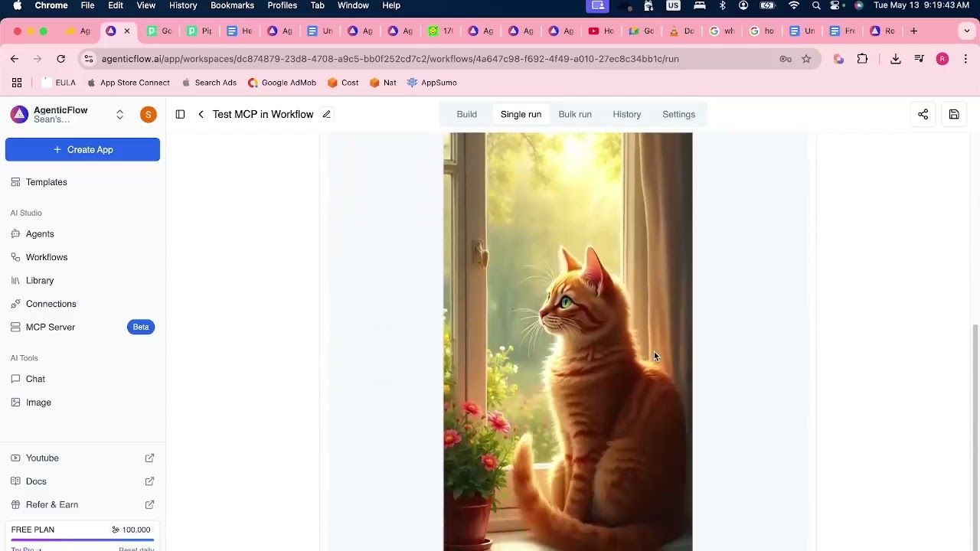
Task: Open Refer & Earn link
Action: pos(83,504)
